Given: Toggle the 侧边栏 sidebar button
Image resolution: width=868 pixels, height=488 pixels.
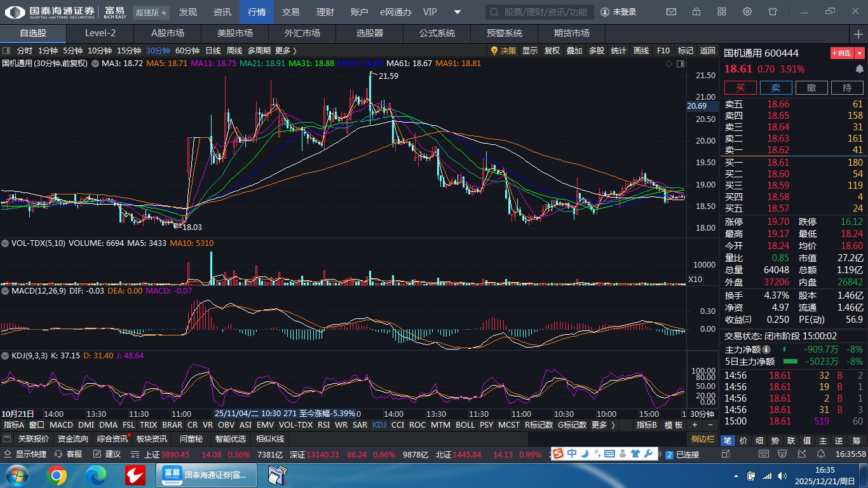Looking at the screenshot, I should click(x=703, y=439).
